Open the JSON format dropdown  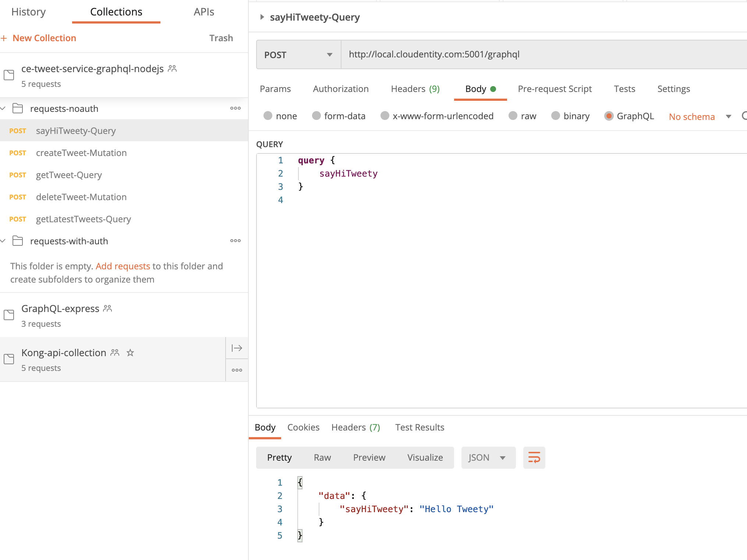click(488, 457)
